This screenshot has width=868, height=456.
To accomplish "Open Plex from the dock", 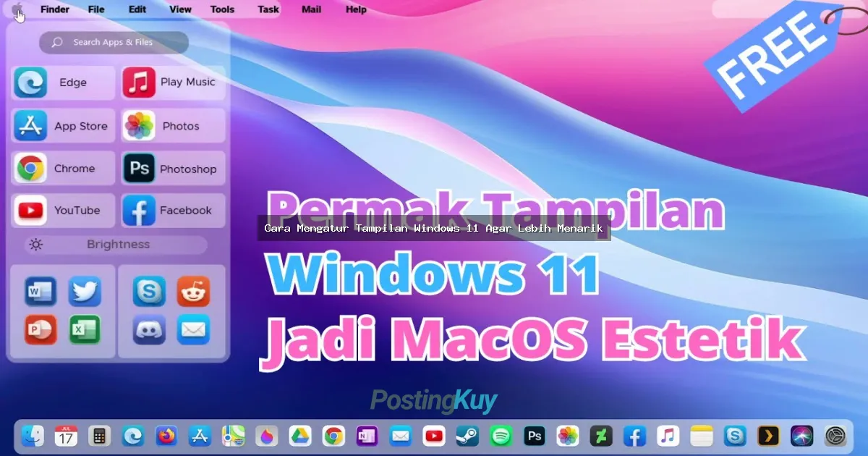I will (769, 436).
